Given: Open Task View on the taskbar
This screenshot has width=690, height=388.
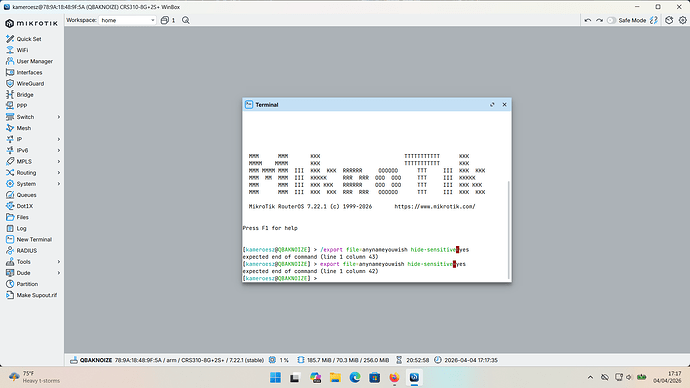Looking at the screenshot, I should tap(294, 377).
